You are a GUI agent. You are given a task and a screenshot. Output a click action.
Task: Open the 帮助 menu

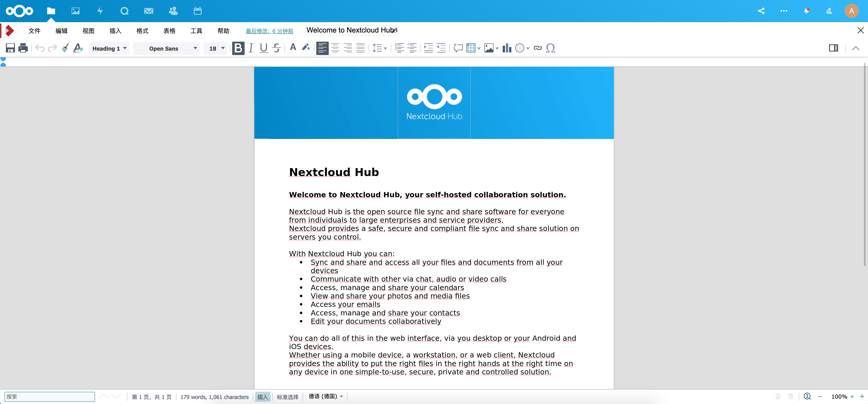[223, 31]
